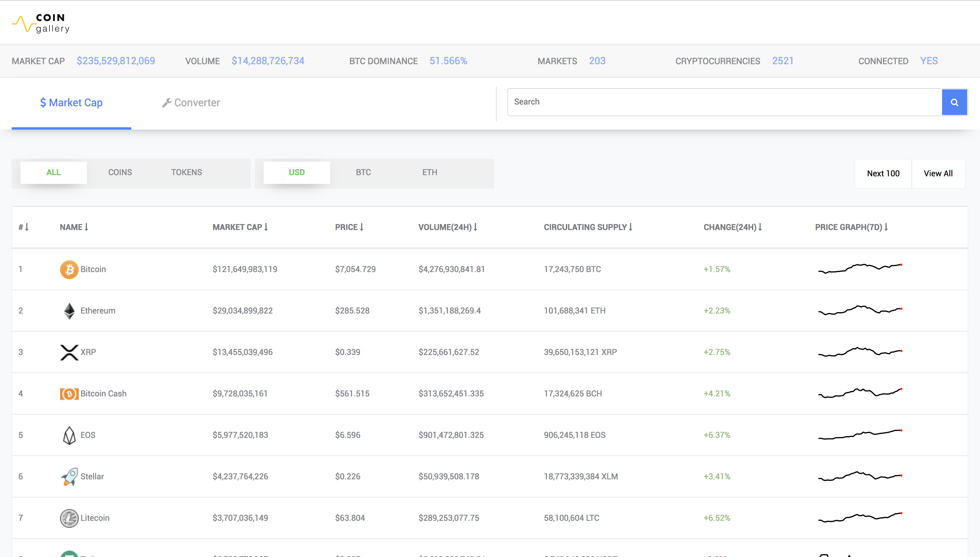Image resolution: width=980 pixels, height=557 pixels.
Task: Click the Stellar rocket icon
Action: [x=69, y=476]
